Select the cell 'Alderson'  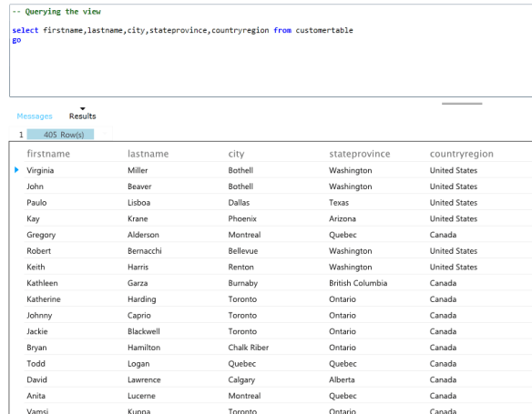tap(143, 235)
